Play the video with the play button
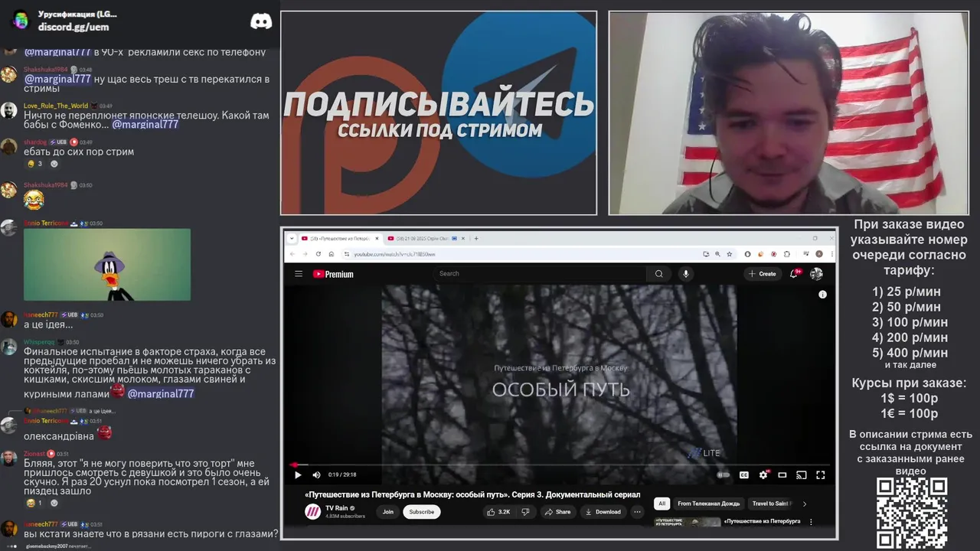The image size is (980, 551). [298, 475]
